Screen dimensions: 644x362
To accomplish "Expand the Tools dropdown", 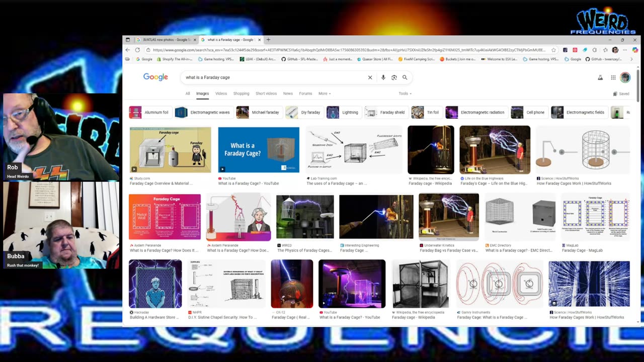I will (x=405, y=94).
